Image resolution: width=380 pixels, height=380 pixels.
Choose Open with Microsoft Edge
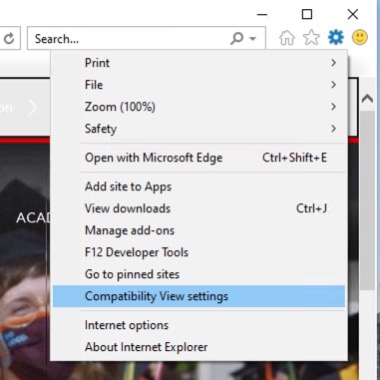pos(199,158)
